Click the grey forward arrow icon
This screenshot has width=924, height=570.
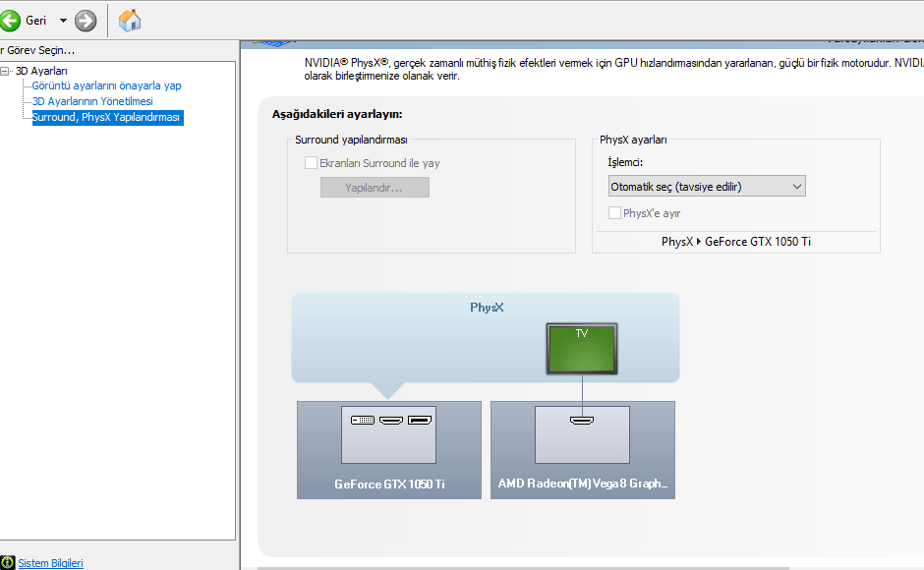coord(86,21)
